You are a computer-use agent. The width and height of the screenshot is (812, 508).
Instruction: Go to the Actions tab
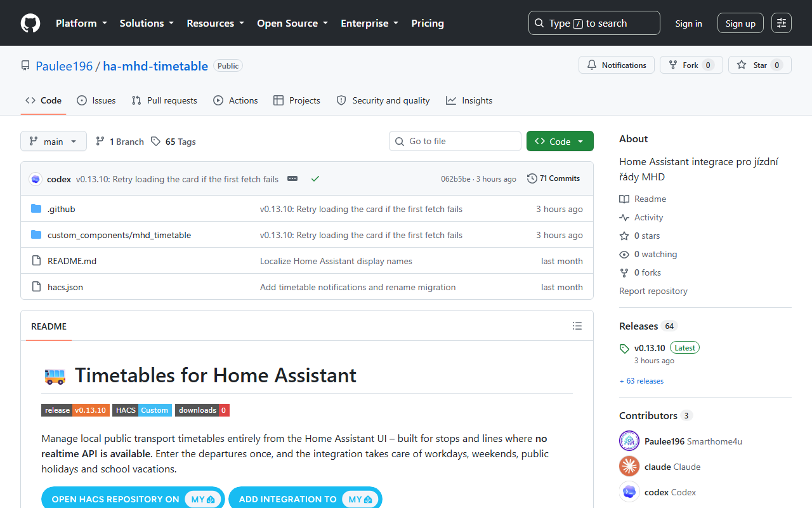pyautogui.click(x=235, y=100)
